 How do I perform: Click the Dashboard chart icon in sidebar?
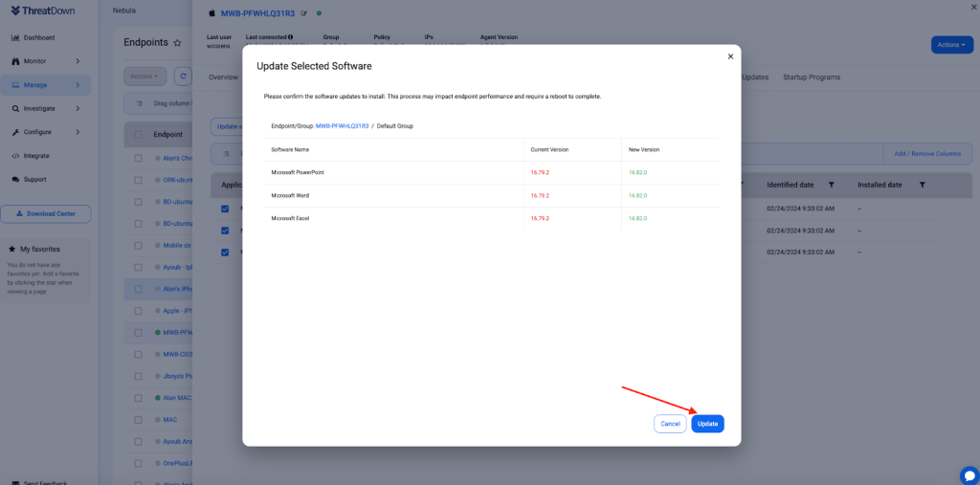tap(15, 37)
